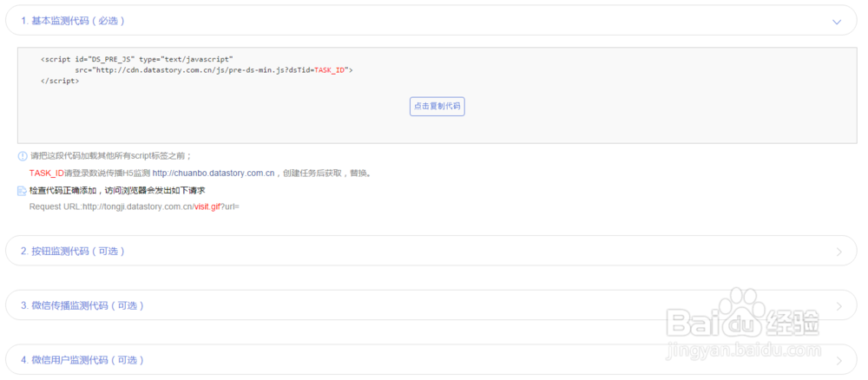Click 请把这段代码加载其他所有script标签之前 text
The width and height of the screenshot is (868, 380).
click(x=111, y=156)
